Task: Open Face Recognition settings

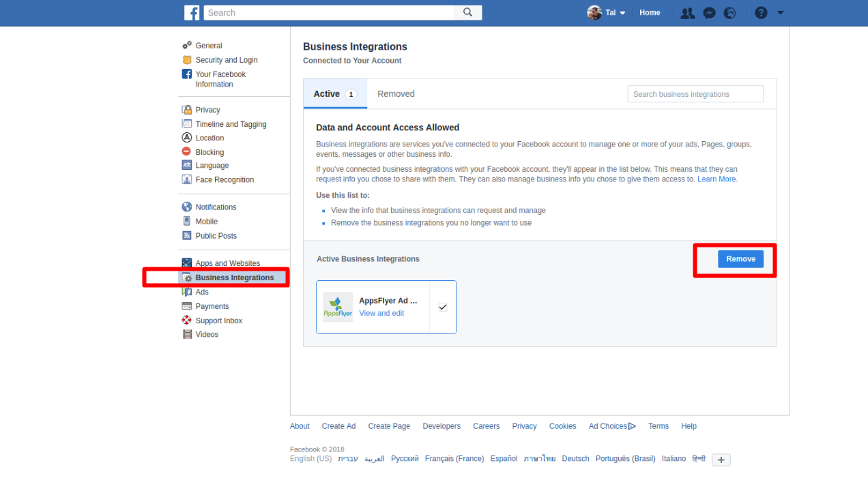Action: [224, 180]
